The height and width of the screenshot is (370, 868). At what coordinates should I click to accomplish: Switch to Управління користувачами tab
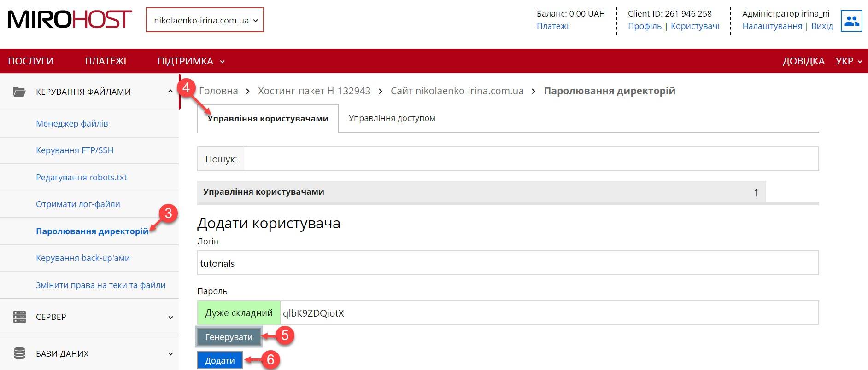point(268,118)
